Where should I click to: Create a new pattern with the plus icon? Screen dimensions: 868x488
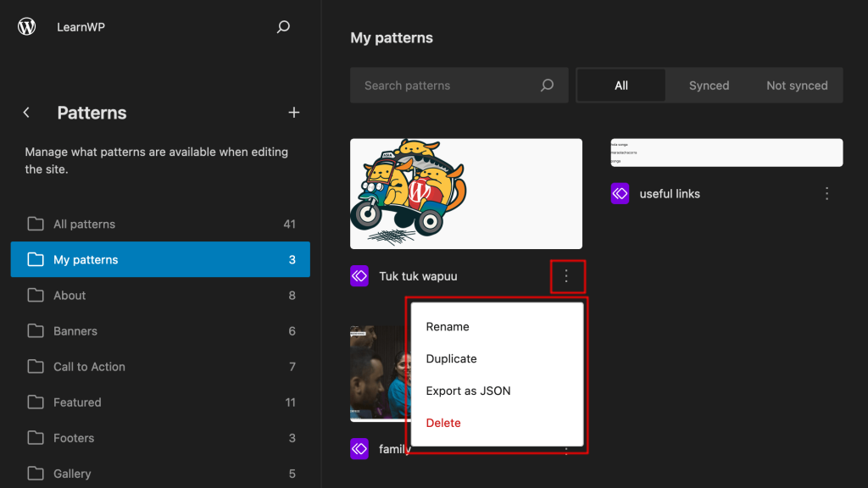pos(293,112)
